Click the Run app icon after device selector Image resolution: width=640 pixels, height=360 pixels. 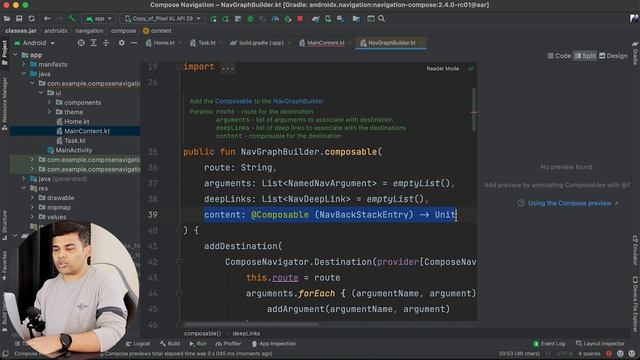213,19
